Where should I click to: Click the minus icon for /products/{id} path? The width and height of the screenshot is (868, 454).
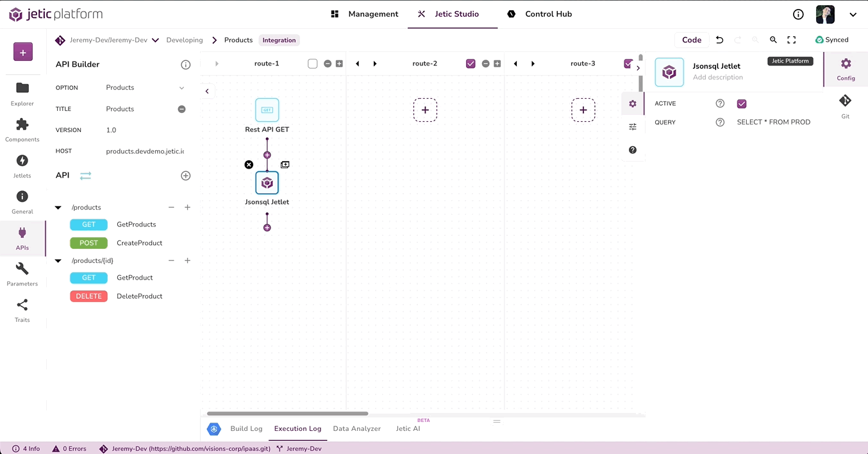171,261
